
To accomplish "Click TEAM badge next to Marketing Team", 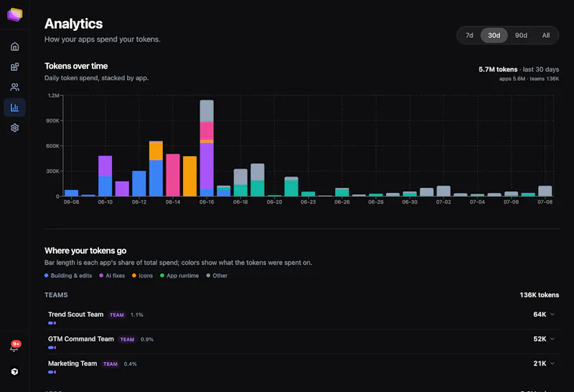I will click(x=110, y=364).
